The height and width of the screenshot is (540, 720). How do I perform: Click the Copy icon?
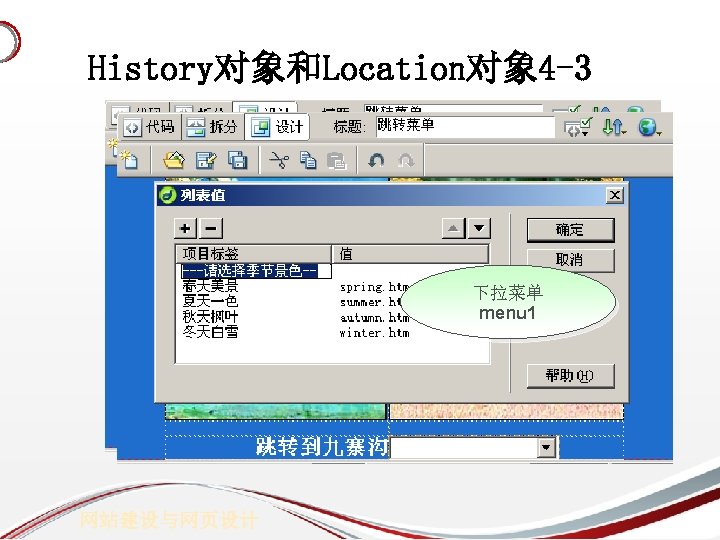pyautogui.click(x=308, y=160)
